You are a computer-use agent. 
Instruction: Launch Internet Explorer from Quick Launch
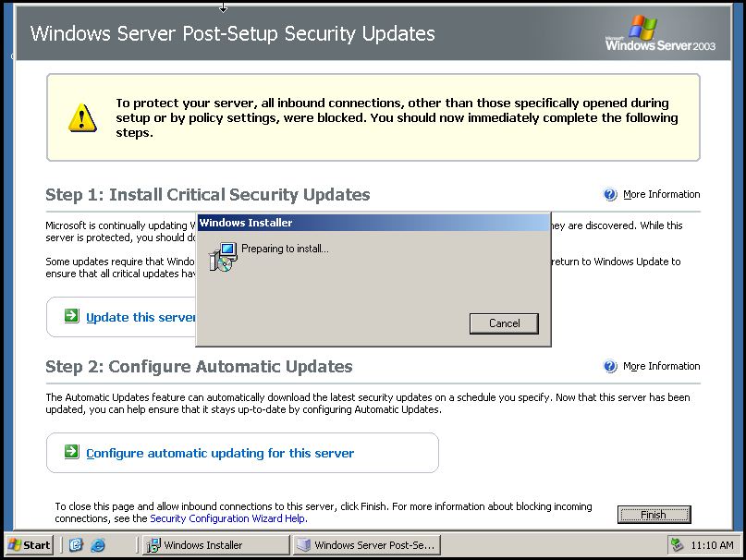[97, 545]
